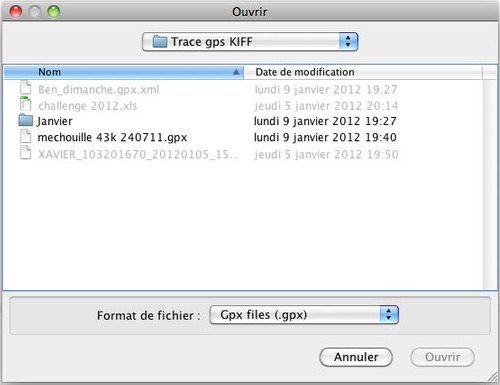
Task: Select the file name mechouille 43k 240711.gpx
Action: tap(112, 137)
